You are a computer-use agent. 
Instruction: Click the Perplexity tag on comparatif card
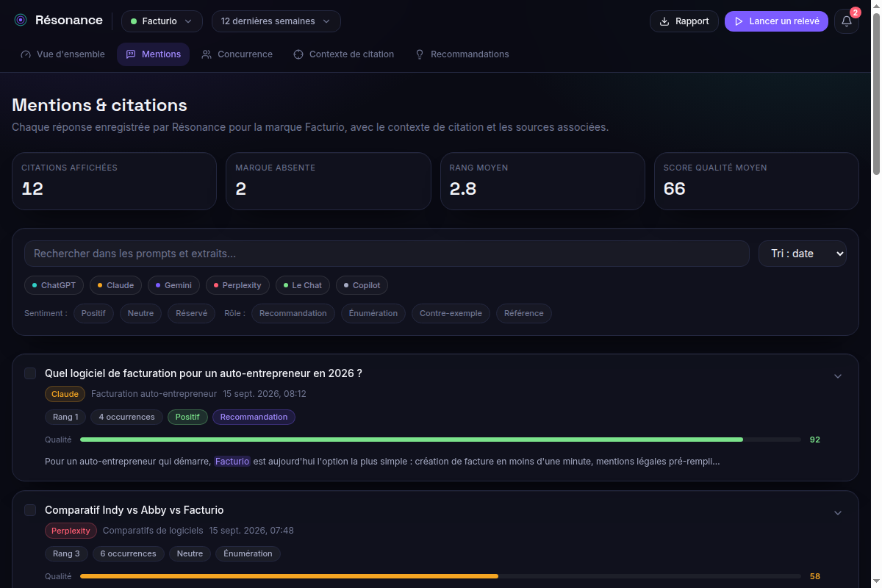coord(71,531)
